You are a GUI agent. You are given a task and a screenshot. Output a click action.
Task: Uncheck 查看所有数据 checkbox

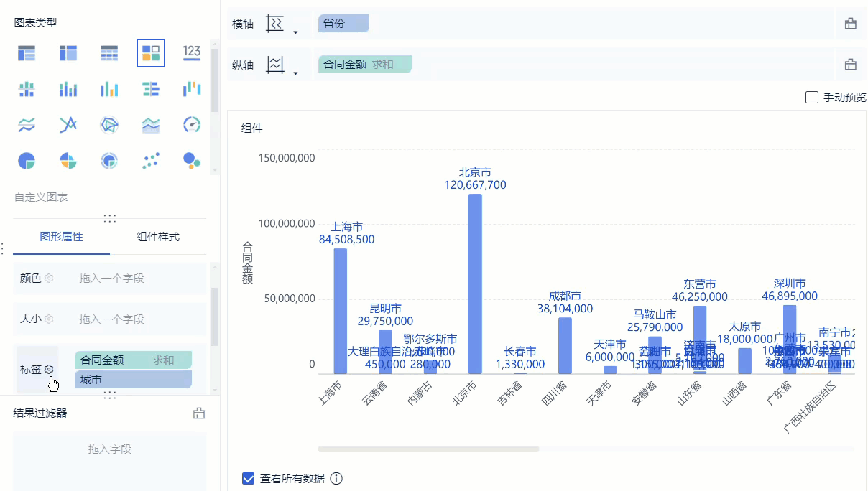point(249,478)
